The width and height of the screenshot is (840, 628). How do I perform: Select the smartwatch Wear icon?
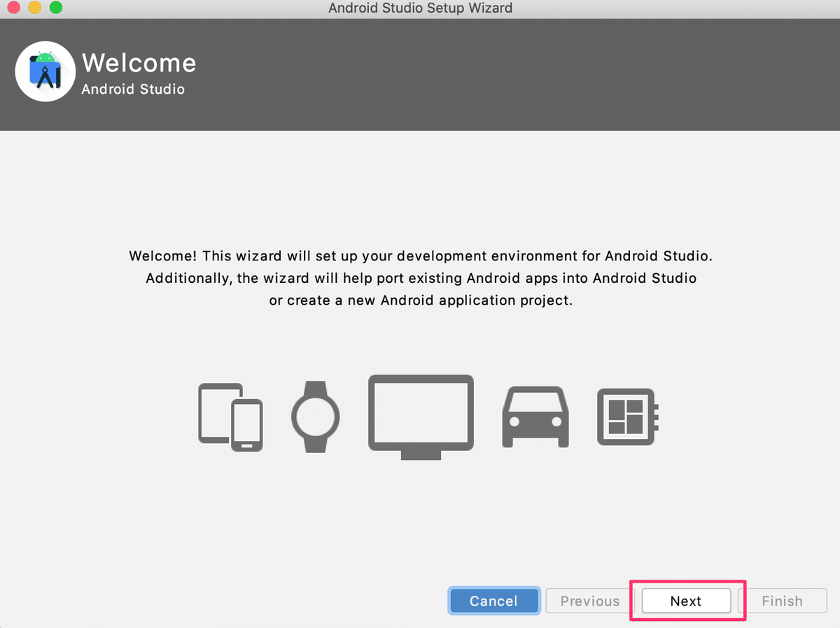coord(316,417)
